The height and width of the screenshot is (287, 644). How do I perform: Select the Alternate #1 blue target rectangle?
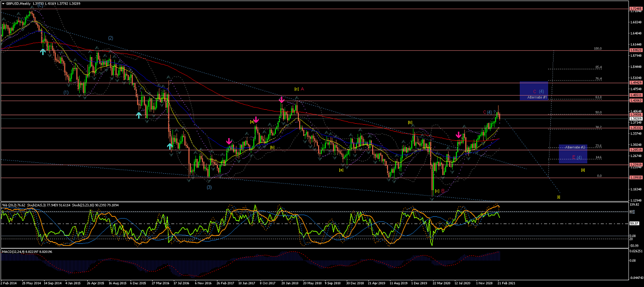coord(533,91)
